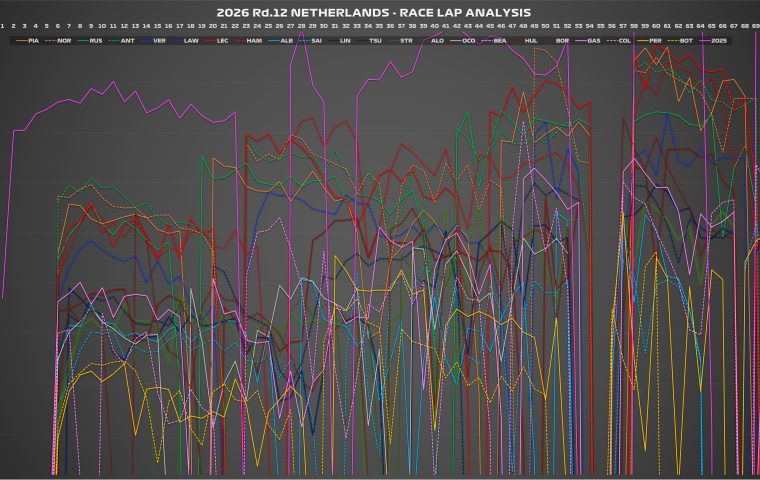Click the BOR legend entry
Screen dimensions: 760x480
coord(556,41)
